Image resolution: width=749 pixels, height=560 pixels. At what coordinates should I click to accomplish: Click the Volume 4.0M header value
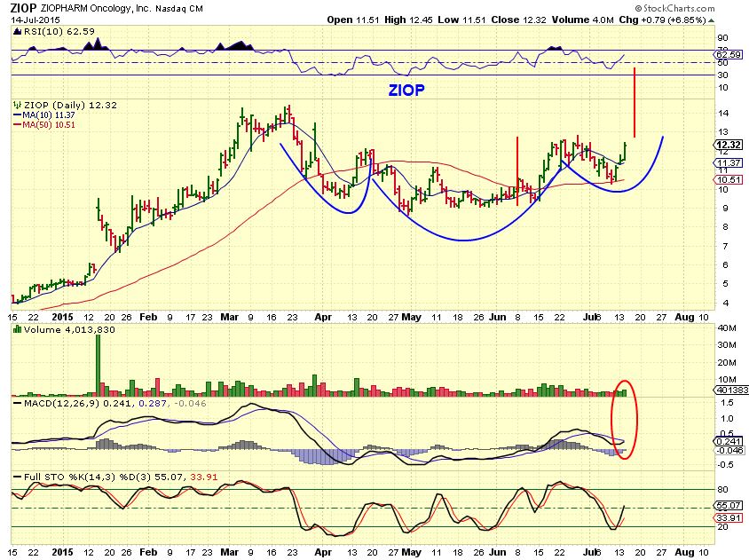click(583, 20)
